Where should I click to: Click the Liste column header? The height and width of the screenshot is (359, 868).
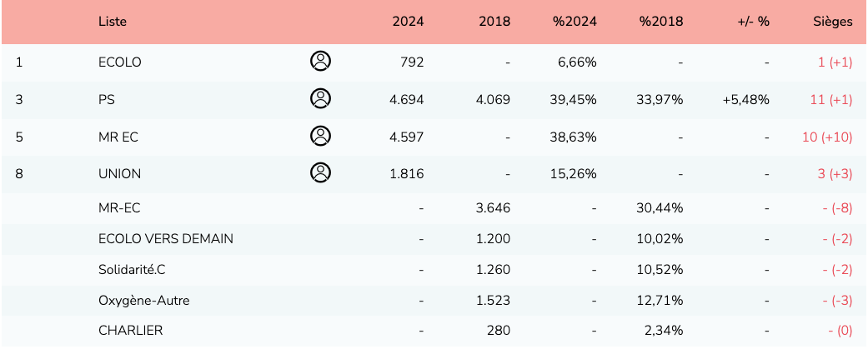113,22
